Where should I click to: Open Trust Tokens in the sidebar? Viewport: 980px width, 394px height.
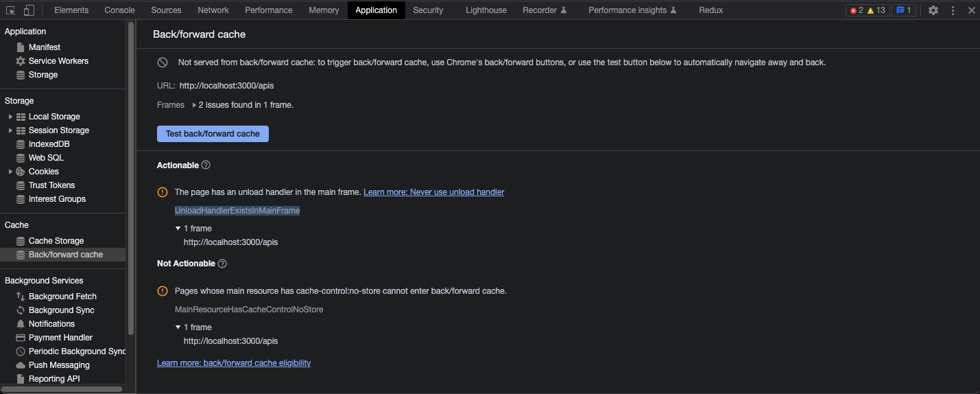[x=51, y=185]
